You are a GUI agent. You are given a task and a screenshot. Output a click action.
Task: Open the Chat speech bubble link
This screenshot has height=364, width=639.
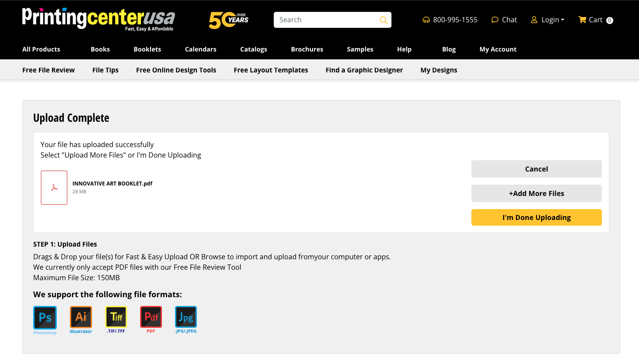pyautogui.click(x=504, y=20)
